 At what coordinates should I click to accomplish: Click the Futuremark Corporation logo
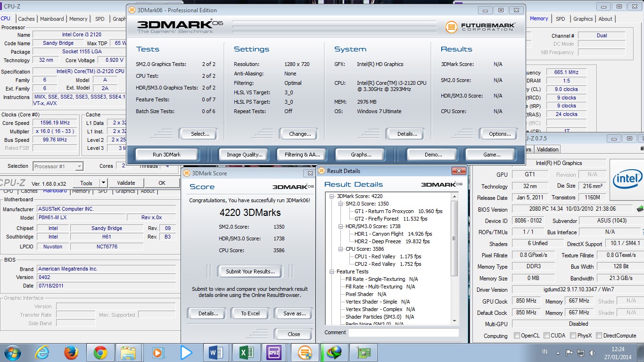480,27
